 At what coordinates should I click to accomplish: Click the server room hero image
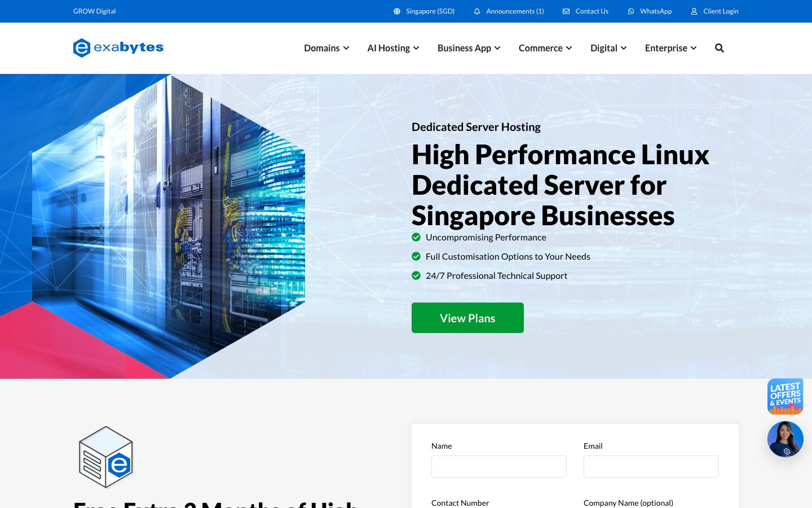(169, 226)
